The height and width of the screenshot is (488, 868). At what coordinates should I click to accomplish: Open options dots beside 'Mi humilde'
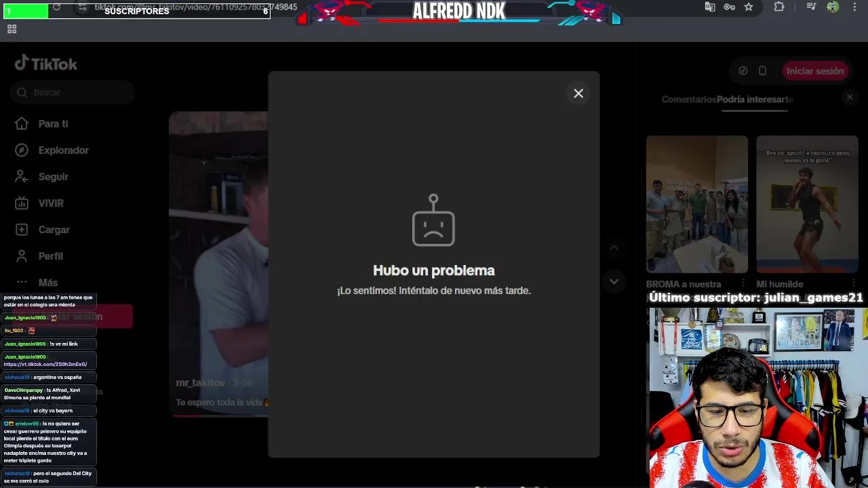(853, 283)
